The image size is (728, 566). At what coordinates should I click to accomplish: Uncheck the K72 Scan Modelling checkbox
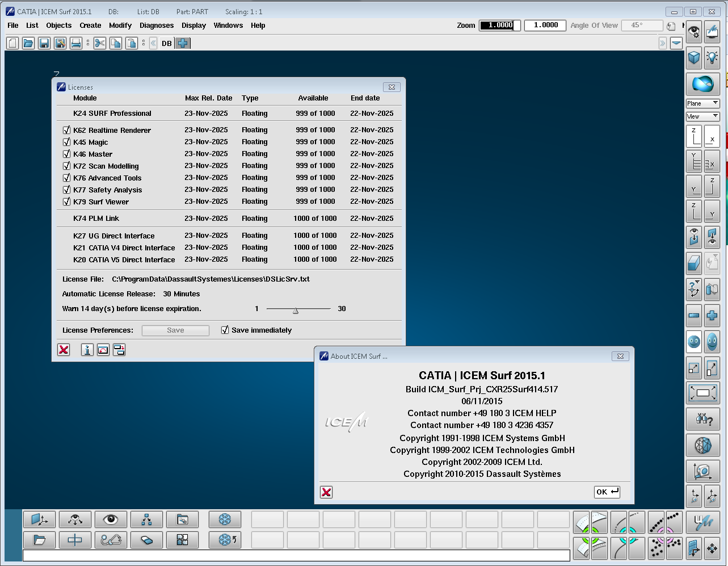pyautogui.click(x=66, y=166)
